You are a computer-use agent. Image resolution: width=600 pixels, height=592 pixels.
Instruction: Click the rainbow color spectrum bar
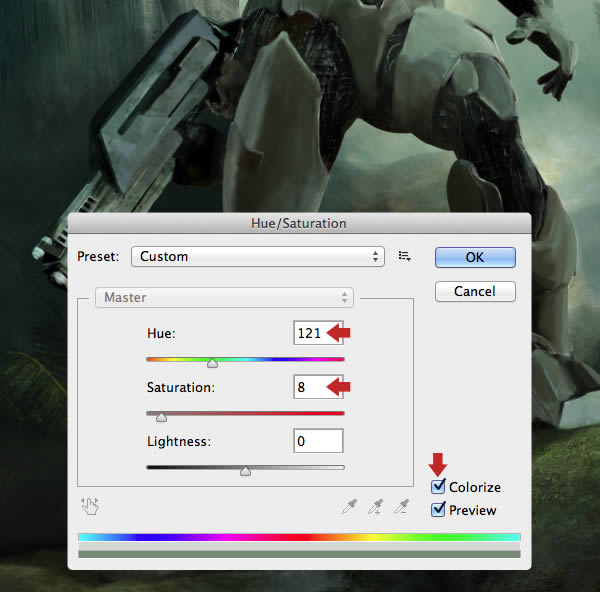click(299, 537)
